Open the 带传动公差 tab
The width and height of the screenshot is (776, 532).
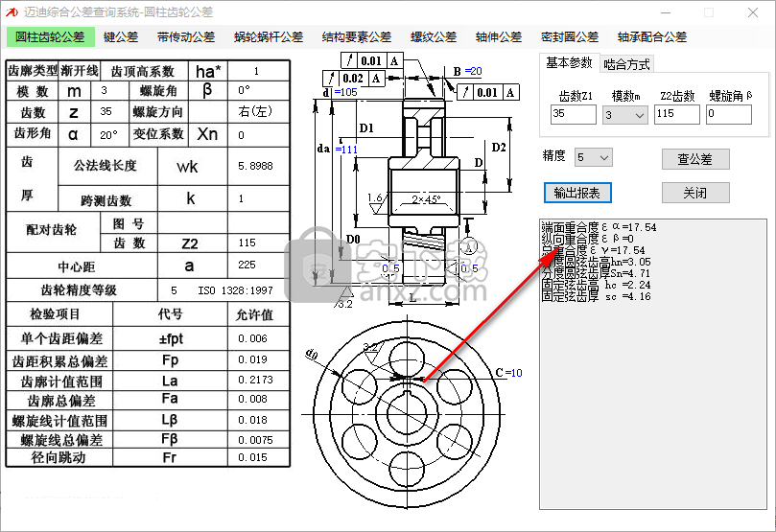point(186,37)
